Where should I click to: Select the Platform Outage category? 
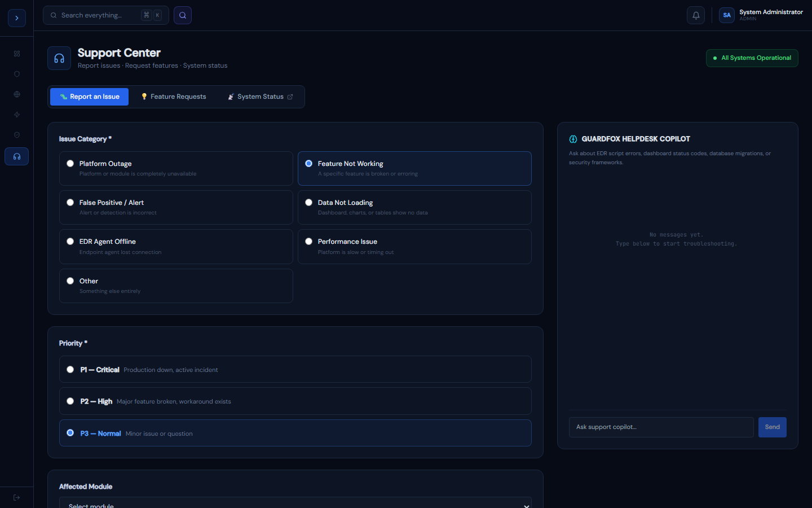176,168
